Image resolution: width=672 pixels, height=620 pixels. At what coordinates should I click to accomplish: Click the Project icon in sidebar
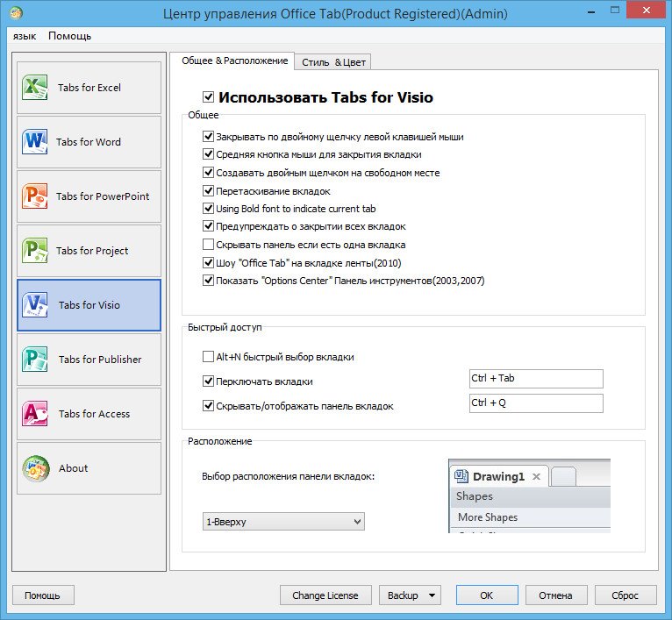point(35,250)
